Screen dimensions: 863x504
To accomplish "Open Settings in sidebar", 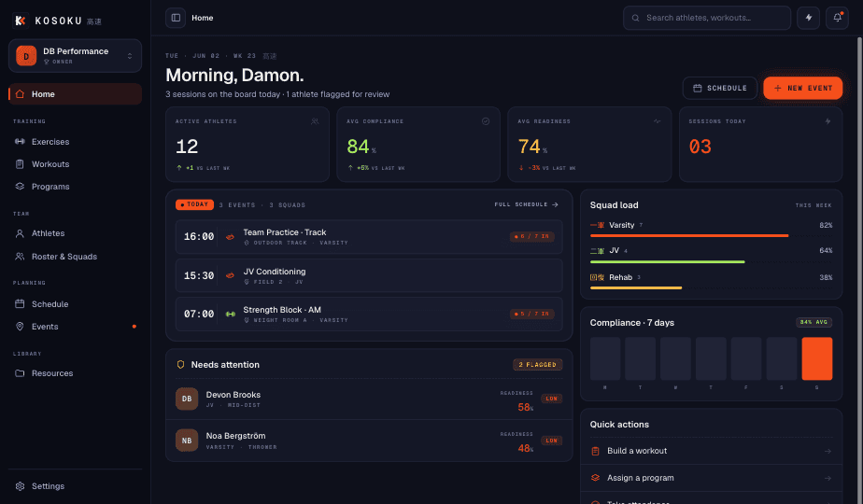I will tap(76, 486).
